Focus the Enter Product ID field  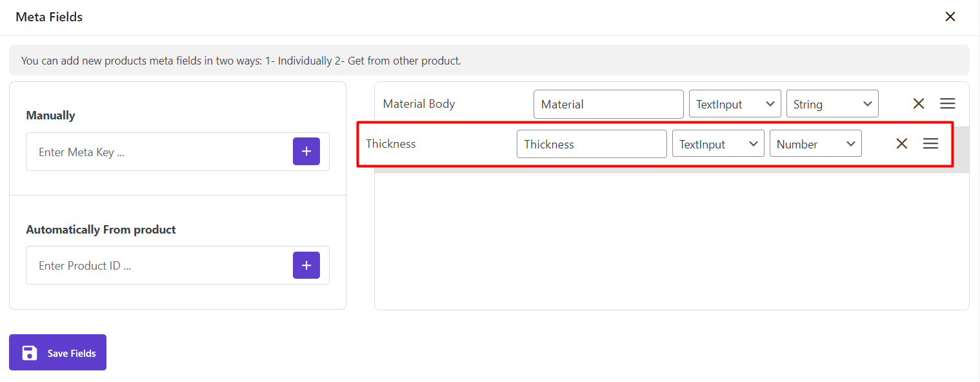159,266
